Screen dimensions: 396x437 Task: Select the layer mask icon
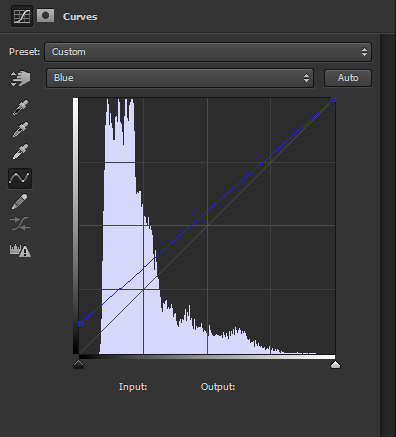[45, 16]
